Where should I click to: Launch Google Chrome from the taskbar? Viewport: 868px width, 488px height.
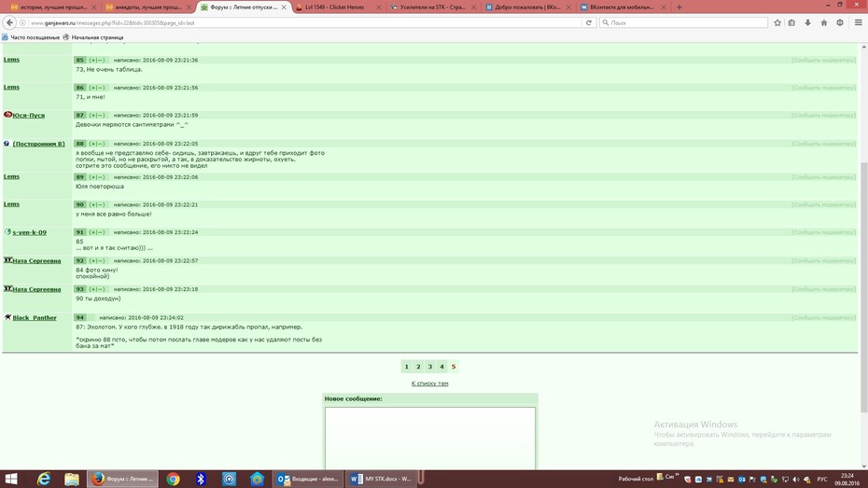[174, 479]
